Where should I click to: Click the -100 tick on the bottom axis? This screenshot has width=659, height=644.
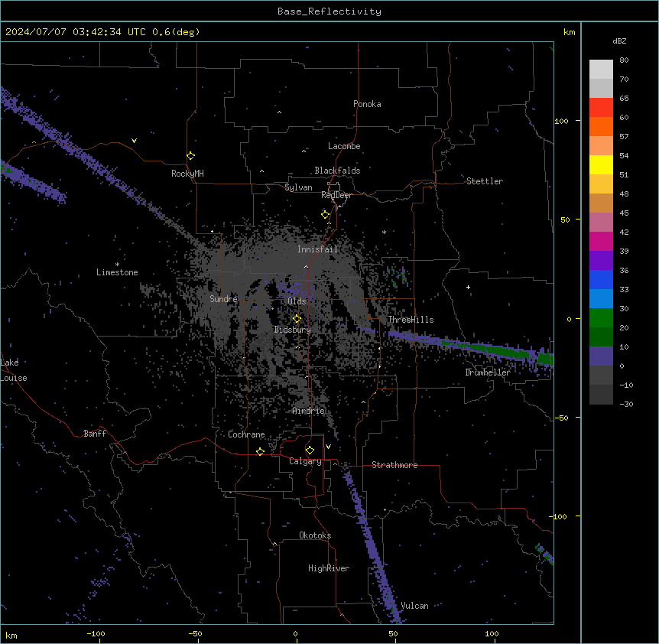[96, 633]
